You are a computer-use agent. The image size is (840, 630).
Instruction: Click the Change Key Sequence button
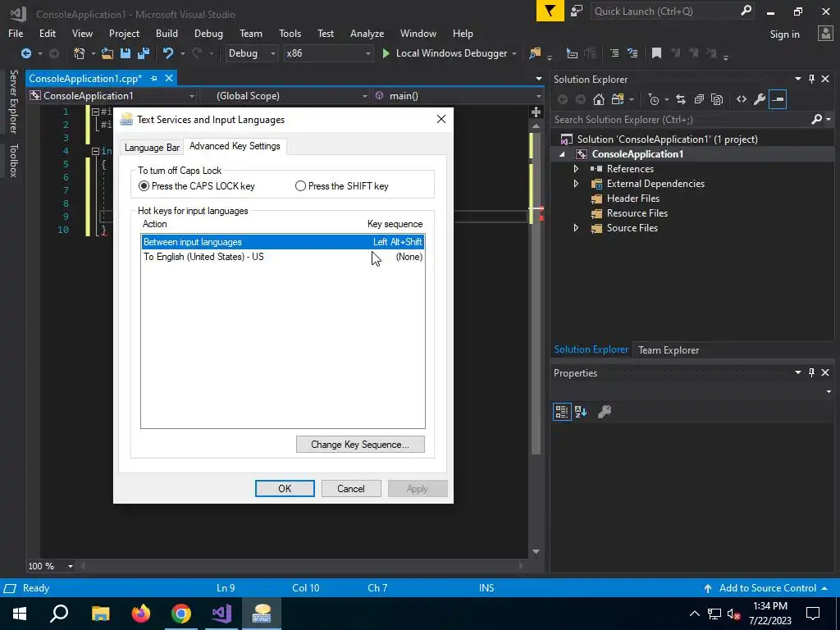click(x=360, y=444)
